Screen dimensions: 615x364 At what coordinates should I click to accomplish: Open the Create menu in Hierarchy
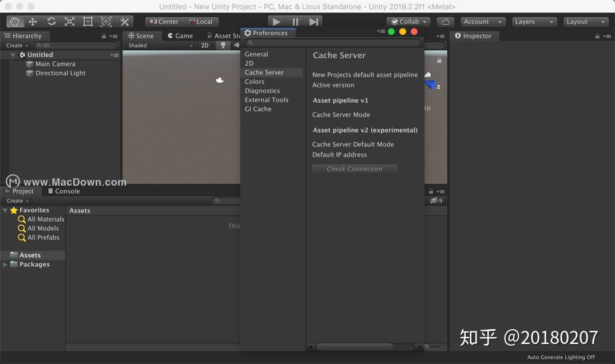click(x=16, y=45)
